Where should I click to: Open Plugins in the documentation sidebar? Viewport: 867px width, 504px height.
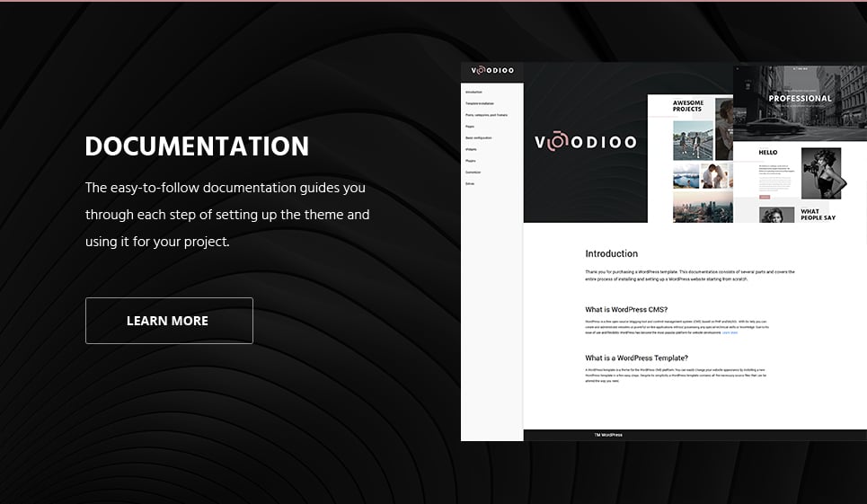(470, 161)
